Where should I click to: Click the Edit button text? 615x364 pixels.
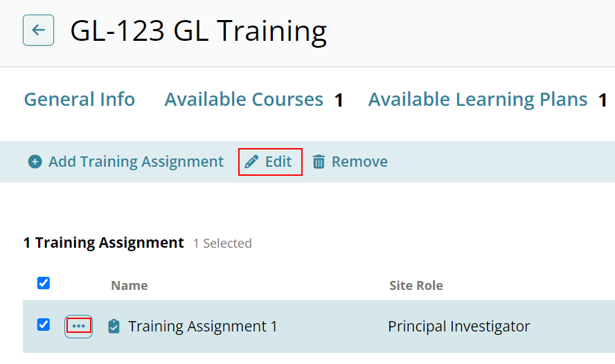click(278, 161)
